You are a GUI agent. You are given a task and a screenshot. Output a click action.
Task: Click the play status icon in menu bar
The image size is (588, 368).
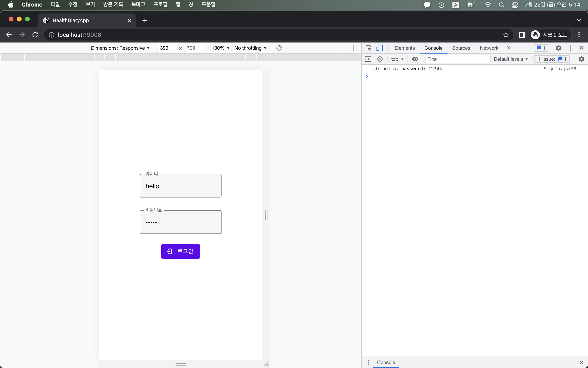tap(441, 5)
